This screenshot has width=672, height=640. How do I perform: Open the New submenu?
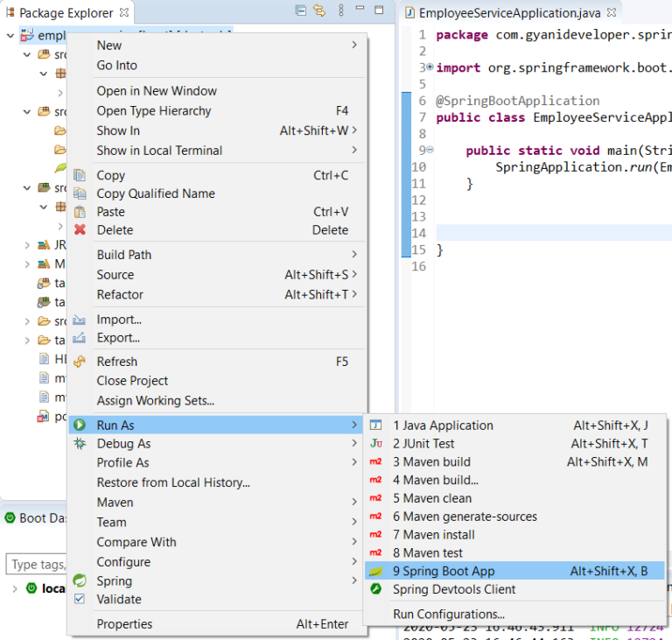coord(218,45)
